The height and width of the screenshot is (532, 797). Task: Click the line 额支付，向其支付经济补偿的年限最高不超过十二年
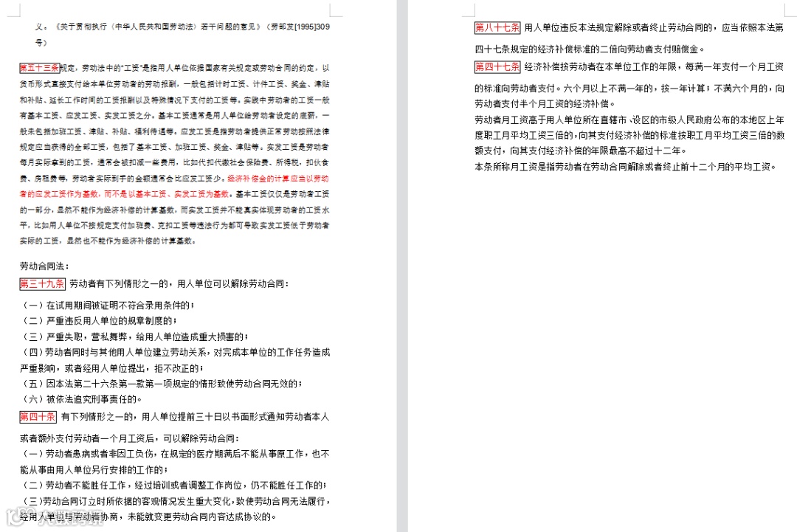[x=582, y=151]
